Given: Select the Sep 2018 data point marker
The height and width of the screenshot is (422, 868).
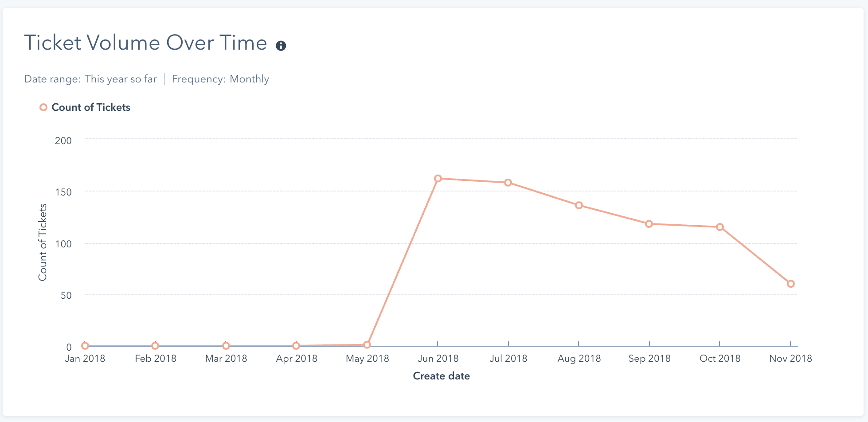Looking at the screenshot, I should (649, 224).
